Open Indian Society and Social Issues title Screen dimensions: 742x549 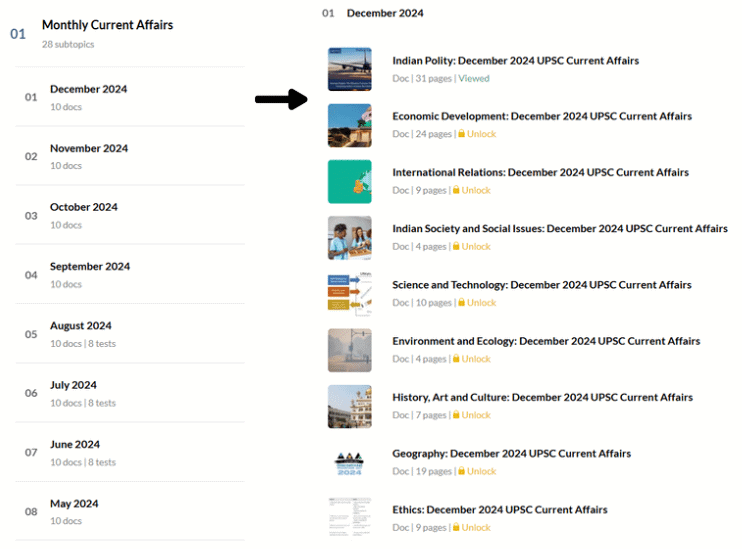tap(559, 228)
